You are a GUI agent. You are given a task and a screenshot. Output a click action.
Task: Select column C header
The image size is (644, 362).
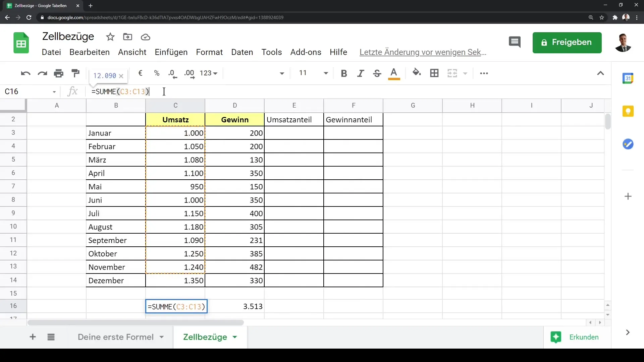click(175, 106)
